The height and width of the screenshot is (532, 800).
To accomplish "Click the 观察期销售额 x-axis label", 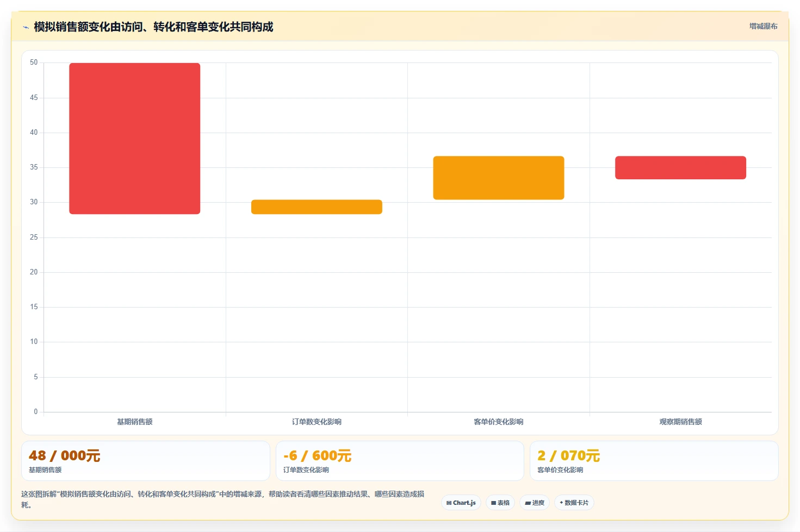I will 680,422.
